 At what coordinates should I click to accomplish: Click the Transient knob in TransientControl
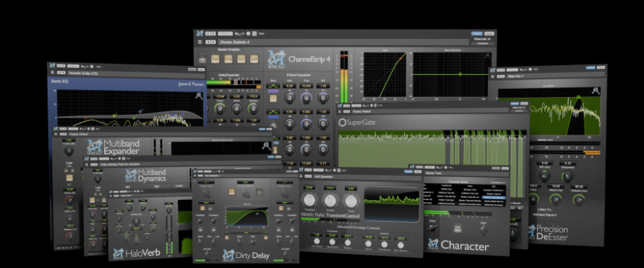(310, 201)
